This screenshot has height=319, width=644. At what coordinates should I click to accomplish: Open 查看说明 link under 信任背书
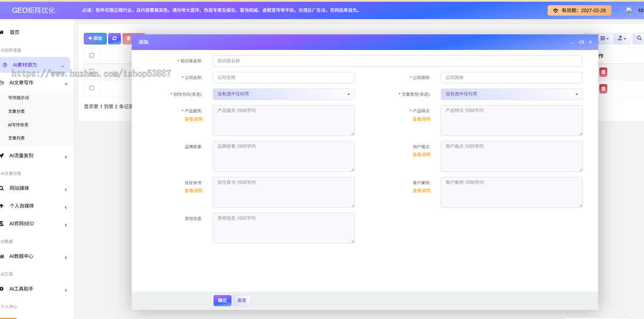point(194,191)
